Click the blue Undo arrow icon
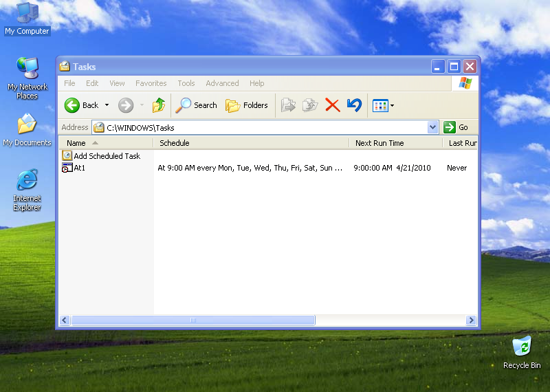 click(x=354, y=105)
